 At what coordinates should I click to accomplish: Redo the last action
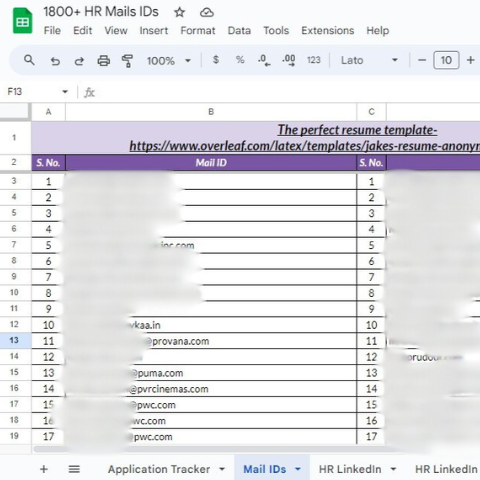point(79,61)
